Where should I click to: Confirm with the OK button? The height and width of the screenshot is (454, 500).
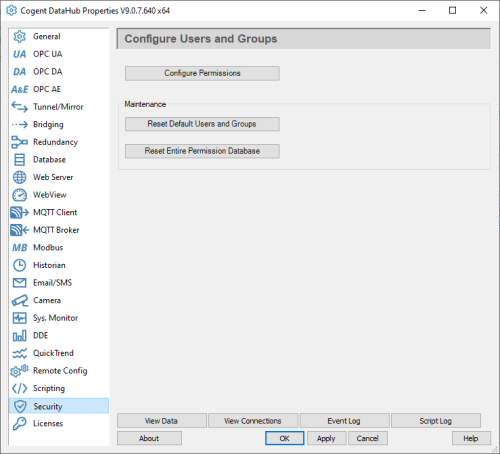(x=284, y=438)
